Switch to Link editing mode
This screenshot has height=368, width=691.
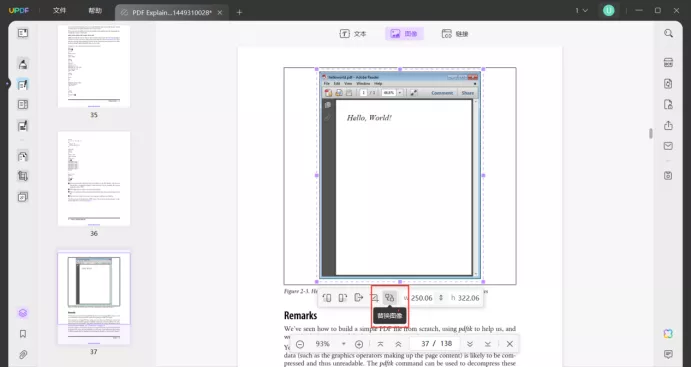[x=455, y=33]
